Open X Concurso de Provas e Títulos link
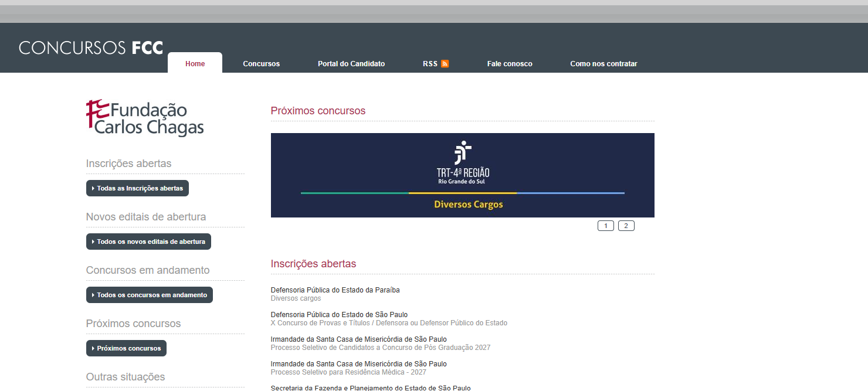This screenshot has width=868, height=391. 389,323
